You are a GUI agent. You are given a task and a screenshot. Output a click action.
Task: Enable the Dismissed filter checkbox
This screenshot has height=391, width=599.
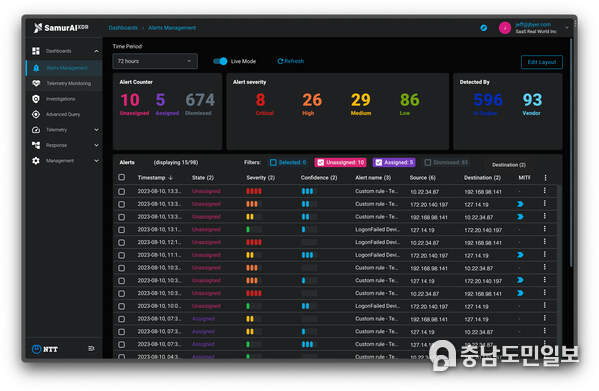pos(428,163)
